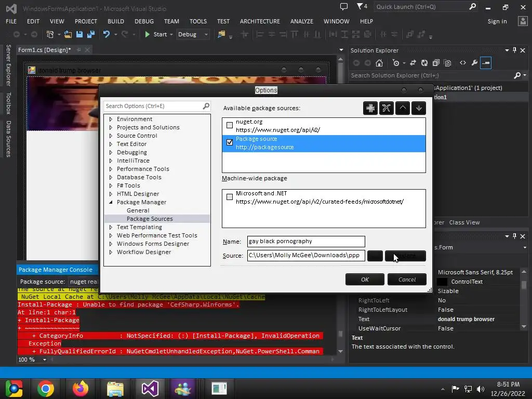
Task: Click the Source path input field
Action: (x=306, y=256)
